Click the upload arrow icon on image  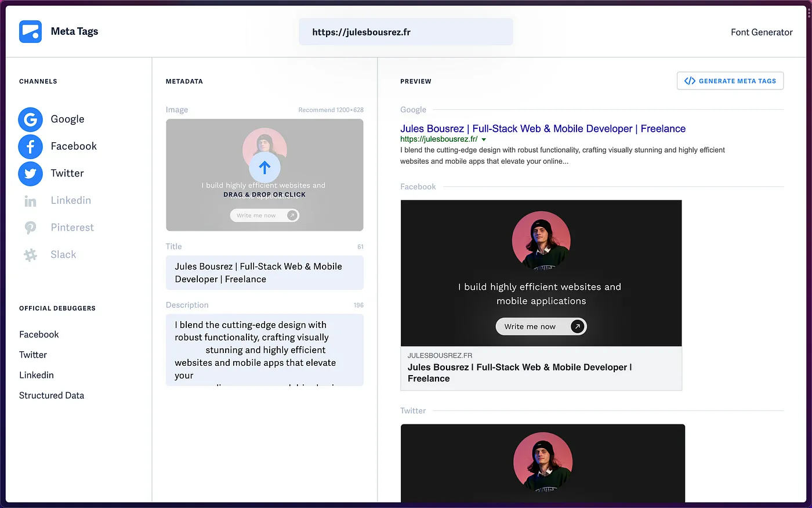[x=264, y=167]
